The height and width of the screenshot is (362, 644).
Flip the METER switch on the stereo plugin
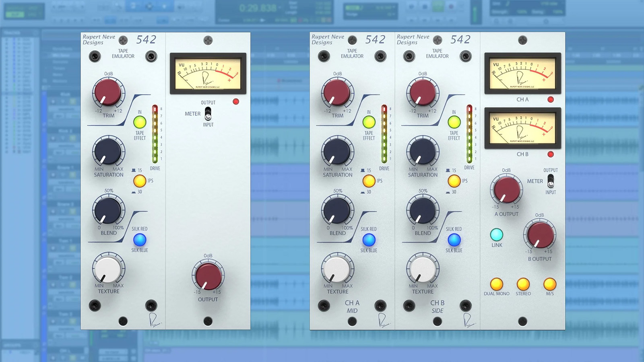(550, 181)
